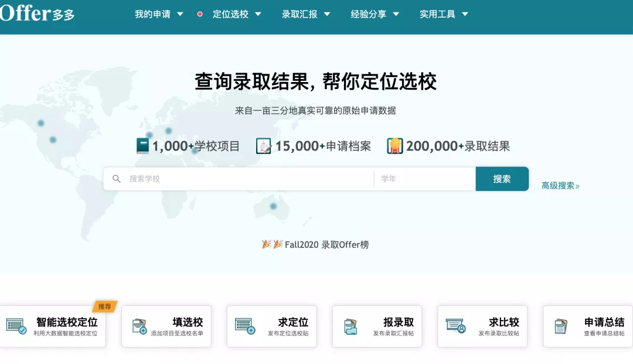
Task: Expand the 我的申请 dropdown menu
Action: (x=159, y=14)
